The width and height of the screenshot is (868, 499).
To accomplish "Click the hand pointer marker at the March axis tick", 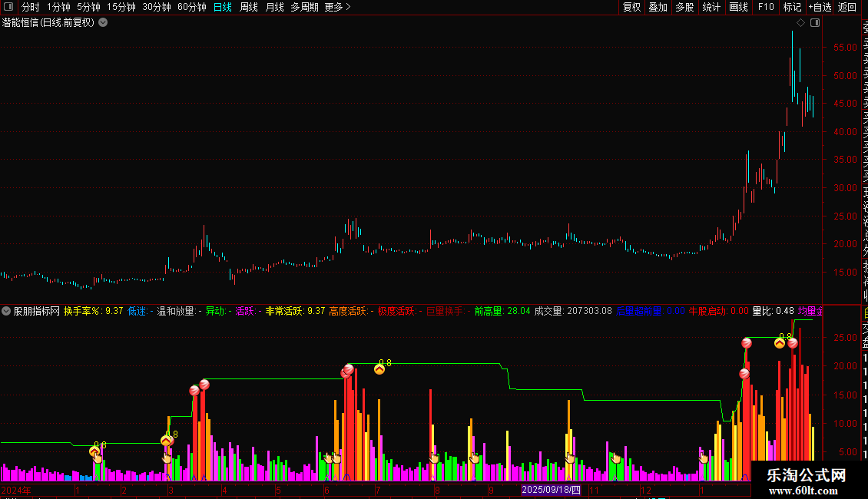I will point(167,458).
